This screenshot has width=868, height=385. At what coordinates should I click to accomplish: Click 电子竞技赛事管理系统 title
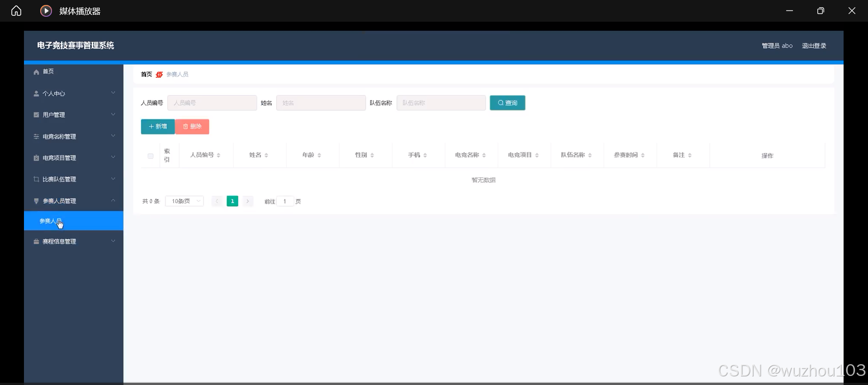[x=75, y=45]
